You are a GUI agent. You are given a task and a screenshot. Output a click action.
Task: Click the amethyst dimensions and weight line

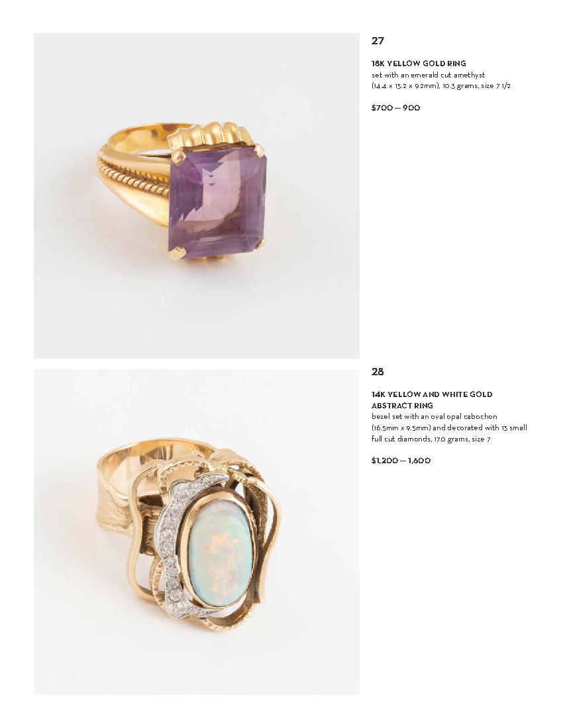click(441, 86)
